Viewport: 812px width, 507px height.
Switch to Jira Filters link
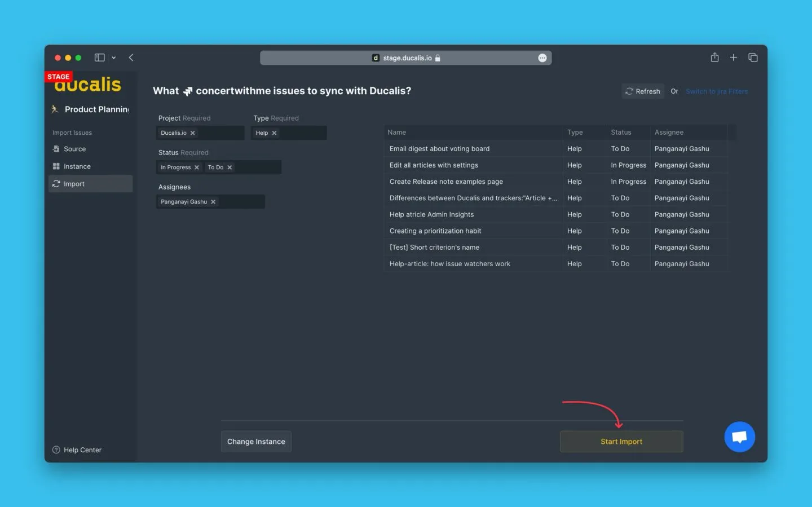click(717, 91)
